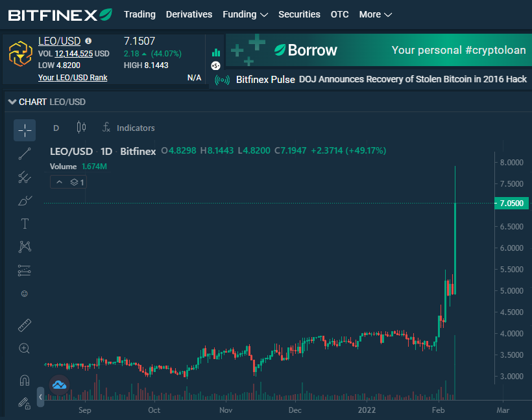Select the text annotation tool
This screenshot has height=420, width=532.
25,224
